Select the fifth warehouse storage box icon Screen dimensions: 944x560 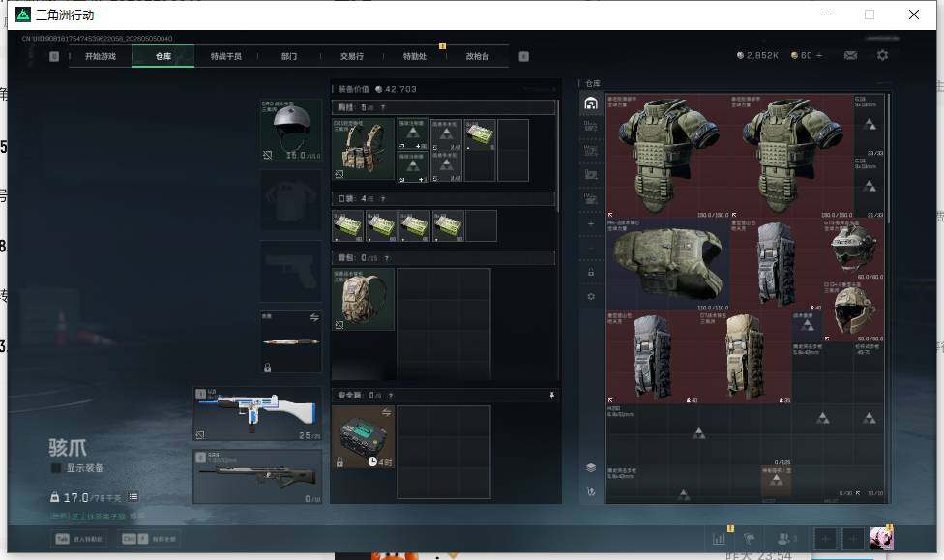click(591, 198)
